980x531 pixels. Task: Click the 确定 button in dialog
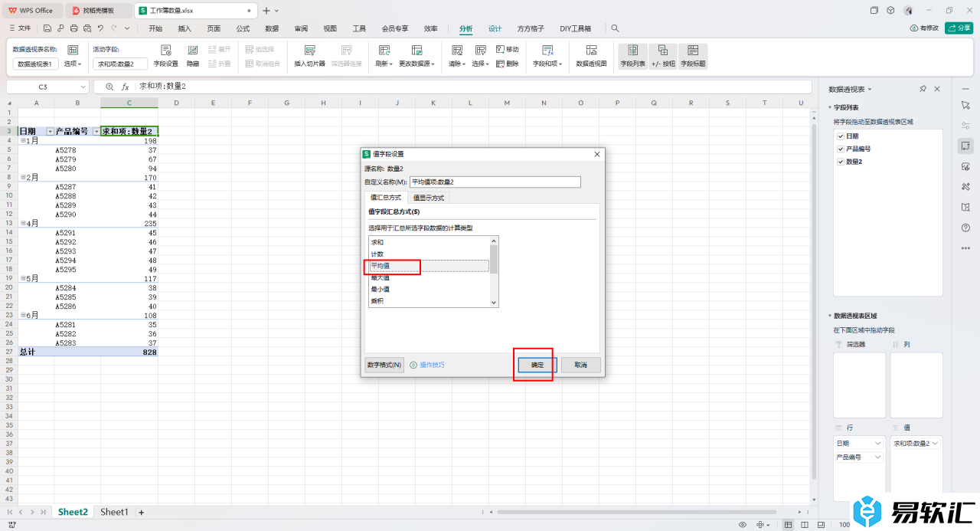click(x=537, y=365)
